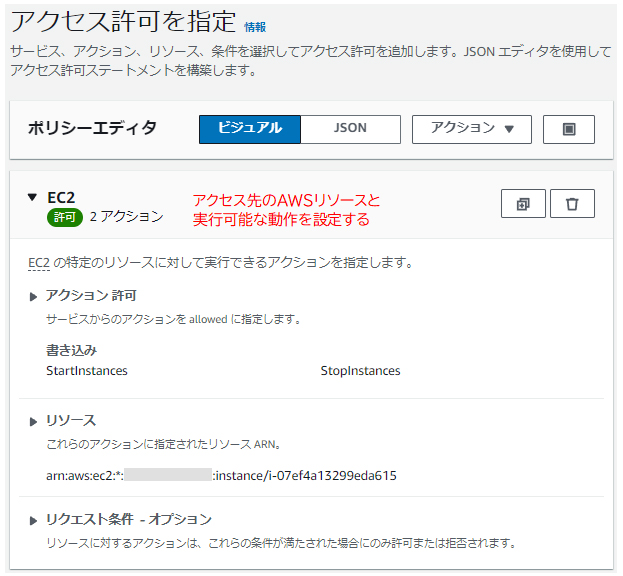The image size is (623, 576).
Task: Duplicate the EC2 permission statement
Action: 523,204
